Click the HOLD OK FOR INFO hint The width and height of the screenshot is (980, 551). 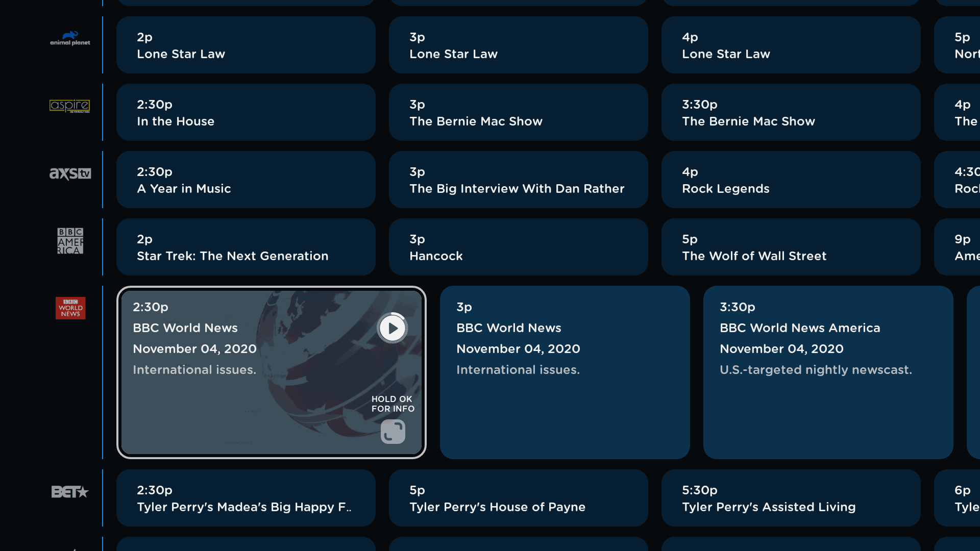point(393,404)
